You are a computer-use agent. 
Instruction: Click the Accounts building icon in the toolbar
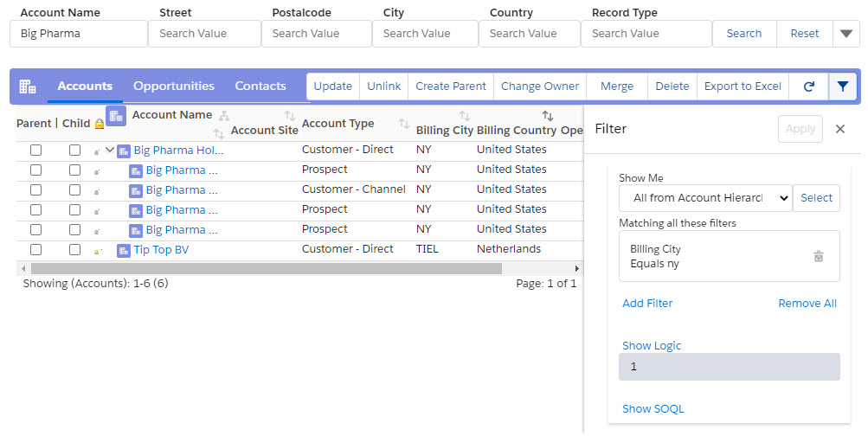click(x=28, y=87)
